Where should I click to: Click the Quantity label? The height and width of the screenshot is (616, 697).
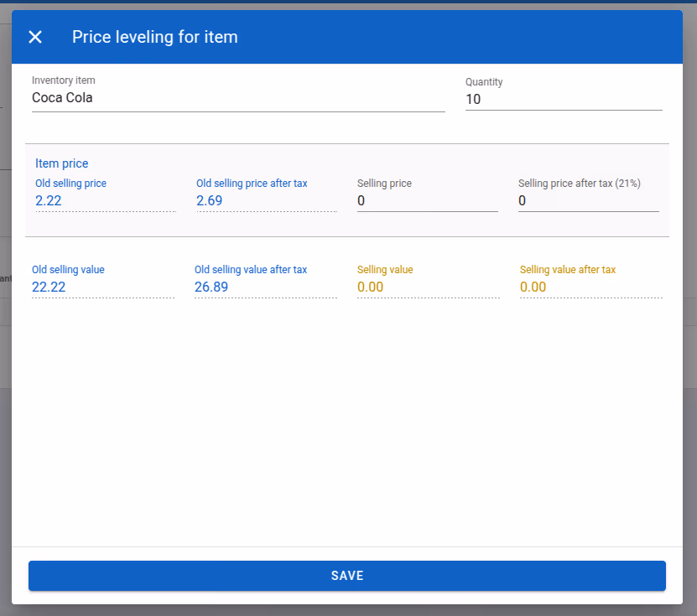484,82
